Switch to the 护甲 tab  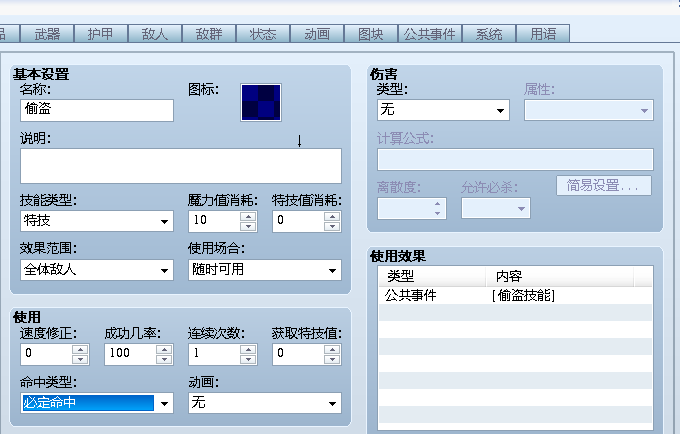pyautogui.click(x=101, y=34)
